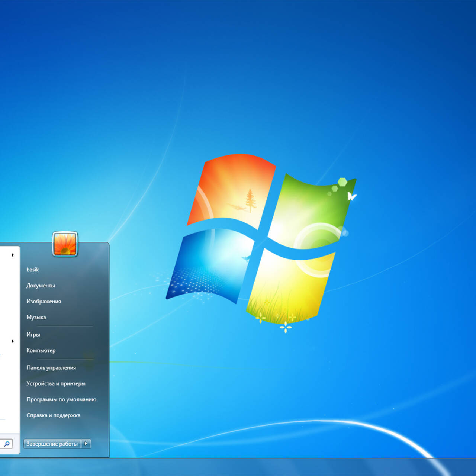Click the search magnifier icon
Viewport: 476px width, 476px height.
tap(7, 444)
